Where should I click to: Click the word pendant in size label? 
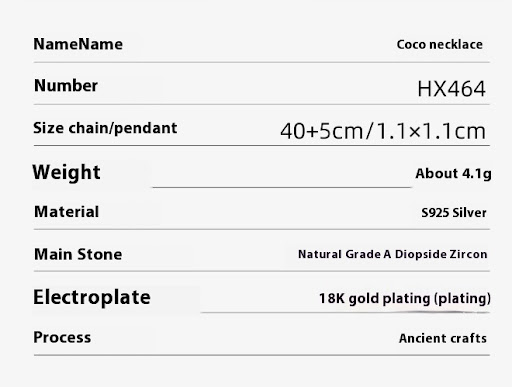(x=146, y=129)
